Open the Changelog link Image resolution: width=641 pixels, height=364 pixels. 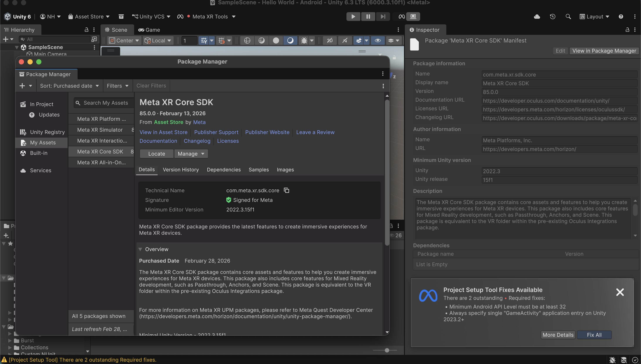(197, 141)
